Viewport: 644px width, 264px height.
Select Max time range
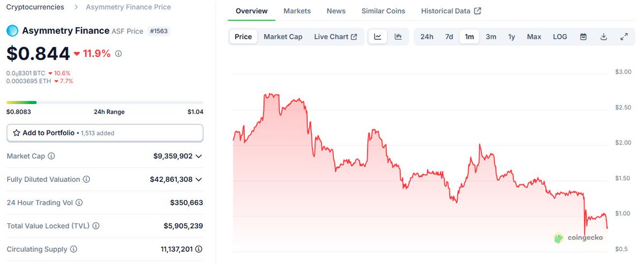534,36
